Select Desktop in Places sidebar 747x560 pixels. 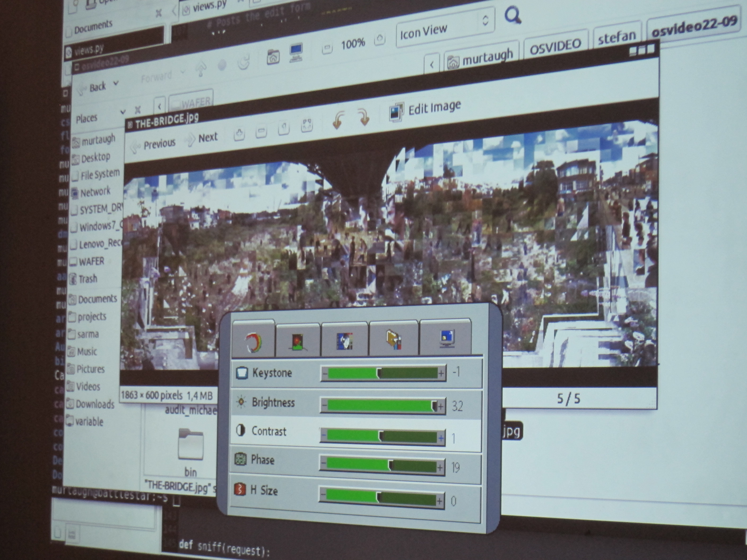click(x=91, y=158)
